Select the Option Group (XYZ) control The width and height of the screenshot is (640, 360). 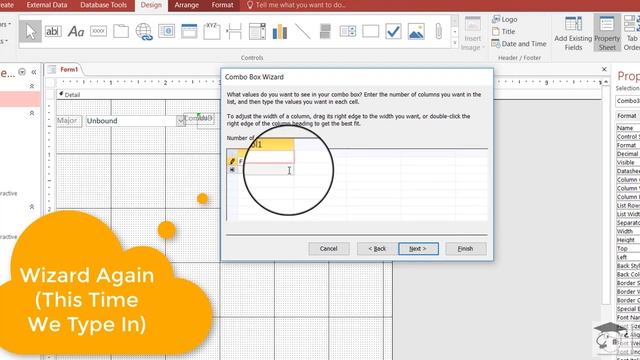(x=212, y=31)
